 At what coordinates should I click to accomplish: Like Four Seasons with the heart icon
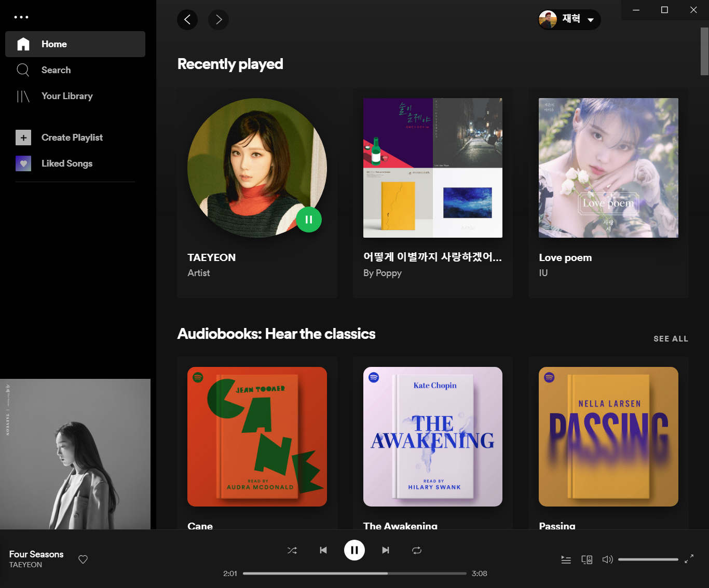point(83,559)
